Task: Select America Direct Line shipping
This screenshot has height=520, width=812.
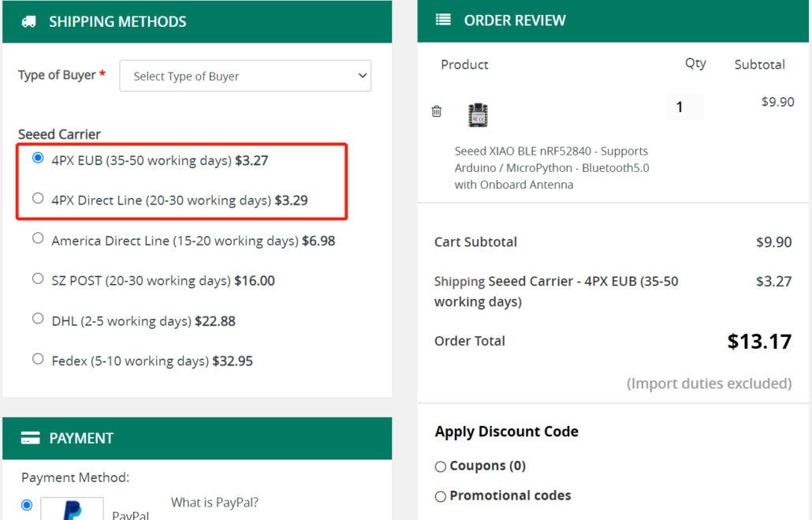Action: tap(38, 238)
